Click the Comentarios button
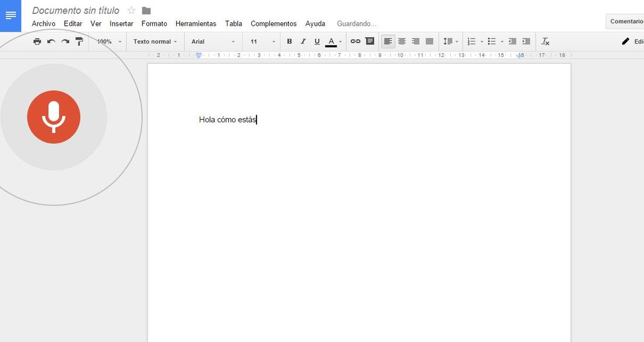Image resolution: width=644 pixels, height=342 pixels. pyautogui.click(x=625, y=21)
